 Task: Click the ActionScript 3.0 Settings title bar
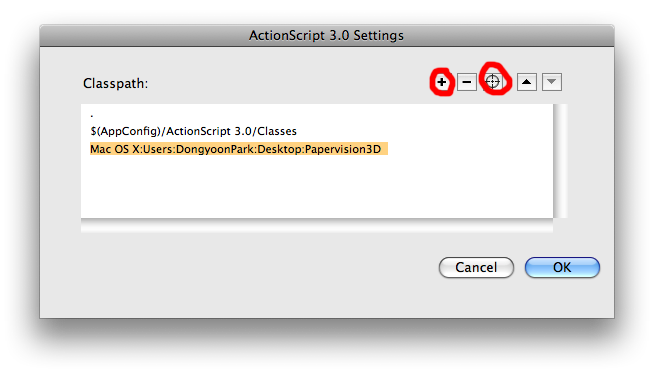pos(327,35)
